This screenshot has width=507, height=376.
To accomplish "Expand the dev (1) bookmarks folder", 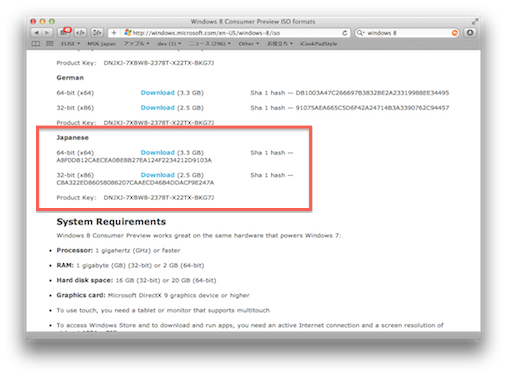I will 169,44.
